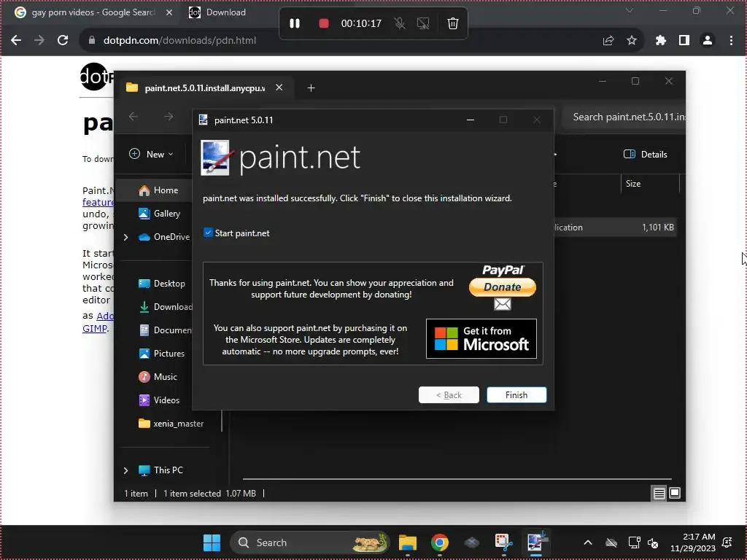Image resolution: width=747 pixels, height=560 pixels.
Task: Pause the screen recording
Action: pos(295,23)
